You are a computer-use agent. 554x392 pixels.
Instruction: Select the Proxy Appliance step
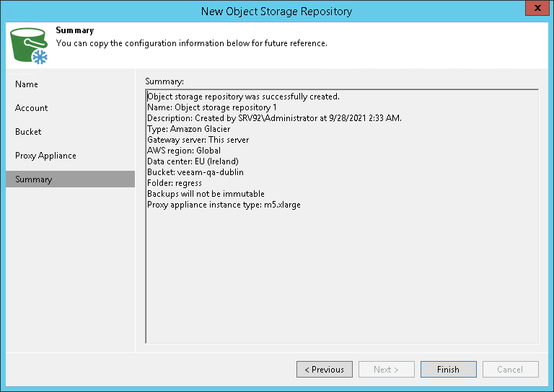[45, 156]
